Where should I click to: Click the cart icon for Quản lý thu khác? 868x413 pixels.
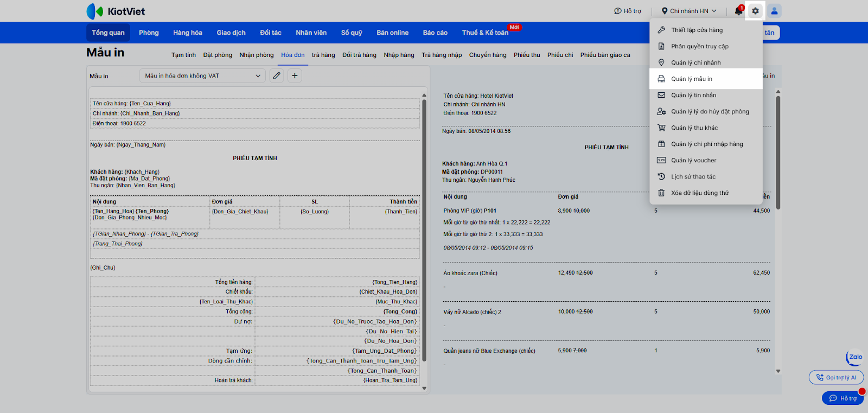tap(661, 128)
